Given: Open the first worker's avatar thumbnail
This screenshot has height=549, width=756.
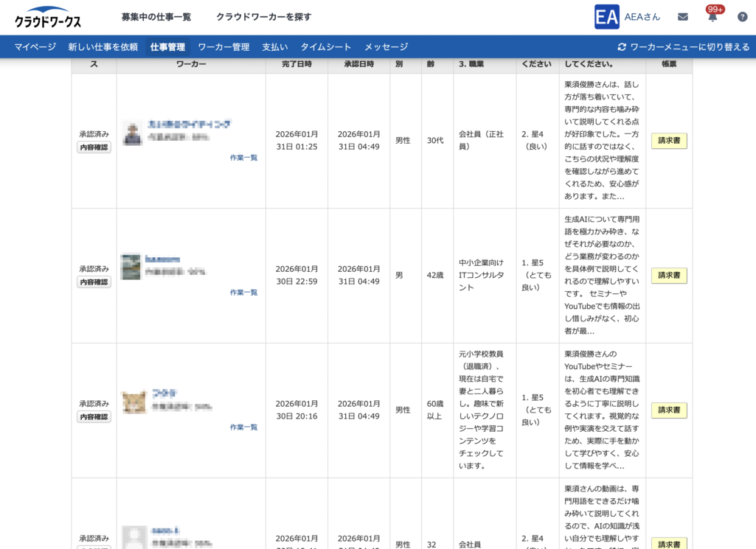Looking at the screenshot, I should [132, 133].
